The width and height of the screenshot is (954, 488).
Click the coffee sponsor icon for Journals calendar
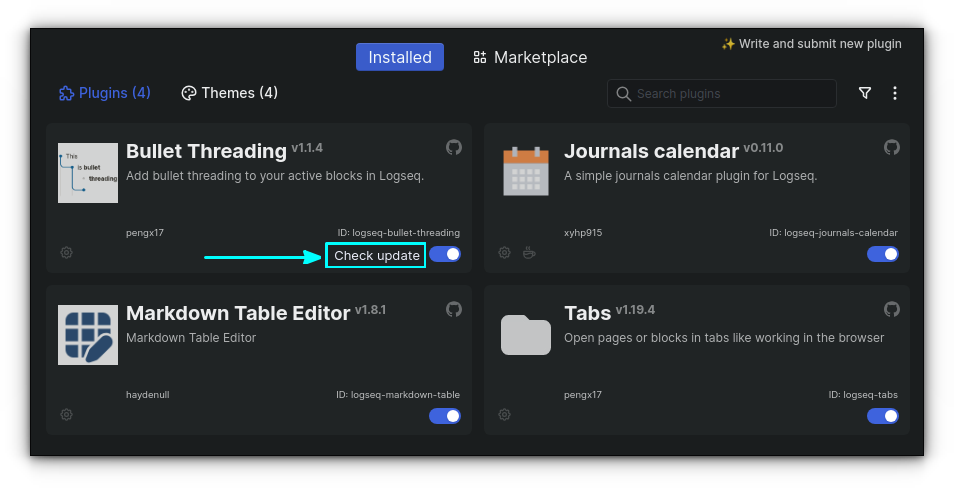pyautogui.click(x=529, y=253)
